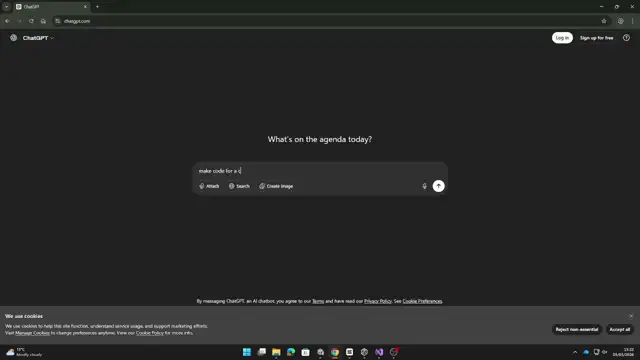Click the Attach button
Viewport: 640px width, 360px height.
tap(209, 186)
